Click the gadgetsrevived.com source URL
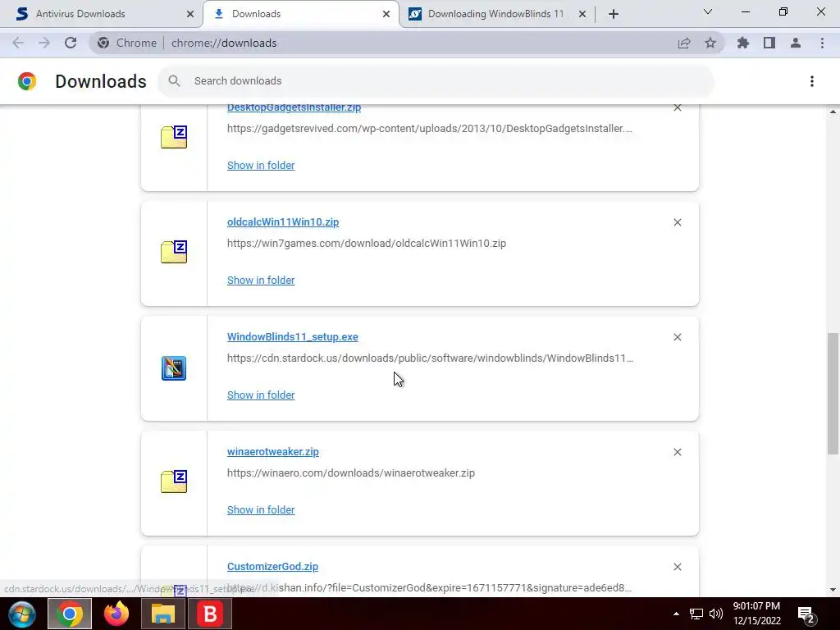 (430, 129)
